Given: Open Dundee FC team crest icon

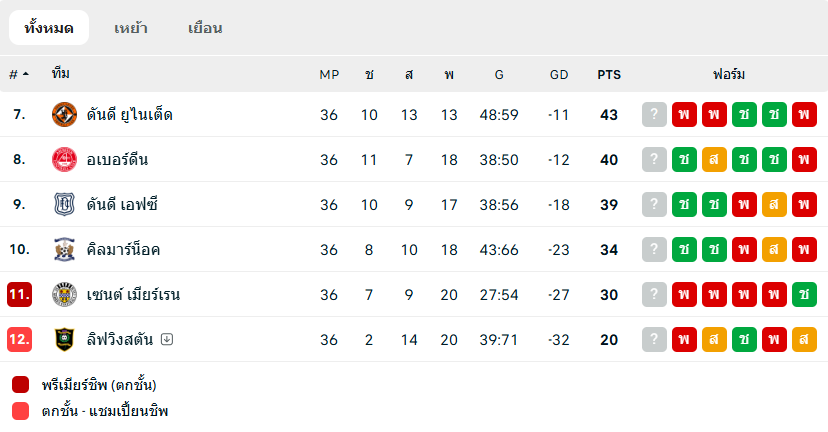Looking at the screenshot, I should [x=64, y=204].
